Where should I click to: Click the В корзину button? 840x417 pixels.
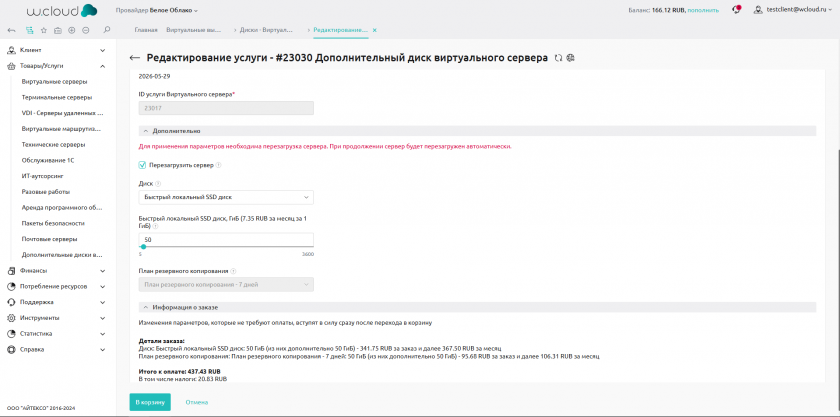(x=150, y=402)
